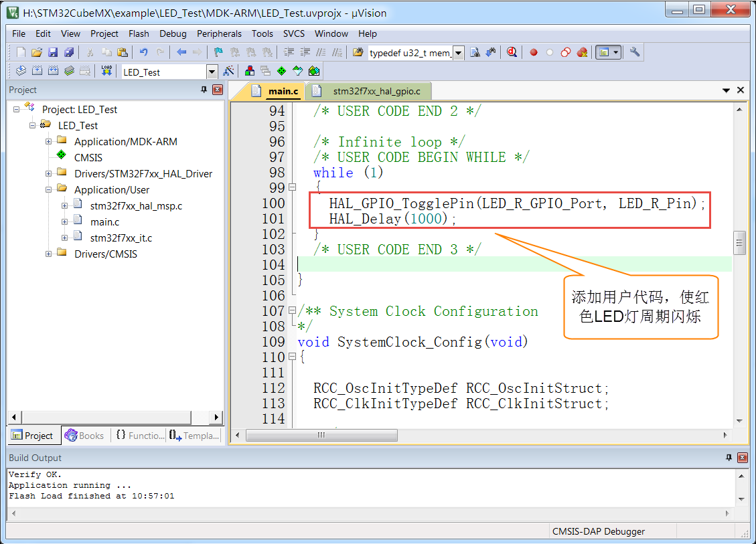
Task: Create a new file with New icon
Action: (x=21, y=52)
